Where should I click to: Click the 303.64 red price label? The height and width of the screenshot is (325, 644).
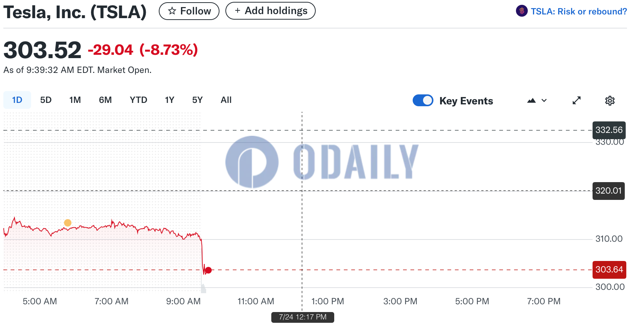[609, 270]
